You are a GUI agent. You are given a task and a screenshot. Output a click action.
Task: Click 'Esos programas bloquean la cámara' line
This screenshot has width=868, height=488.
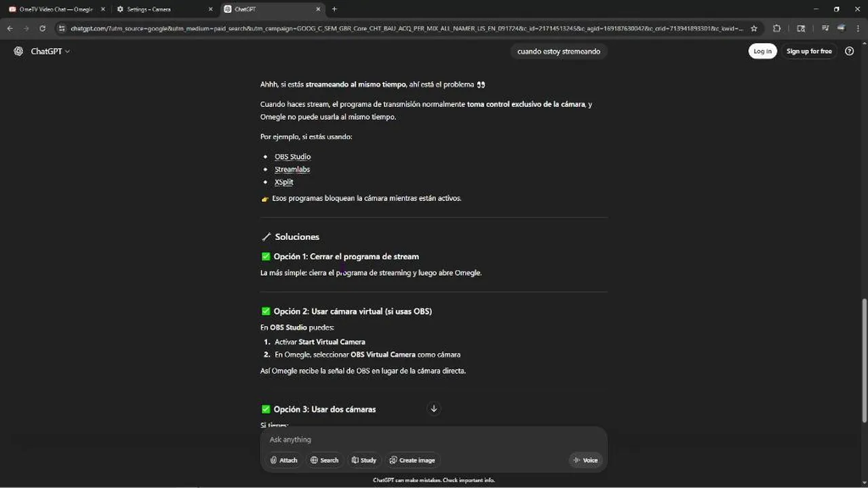click(x=361, y=199)
